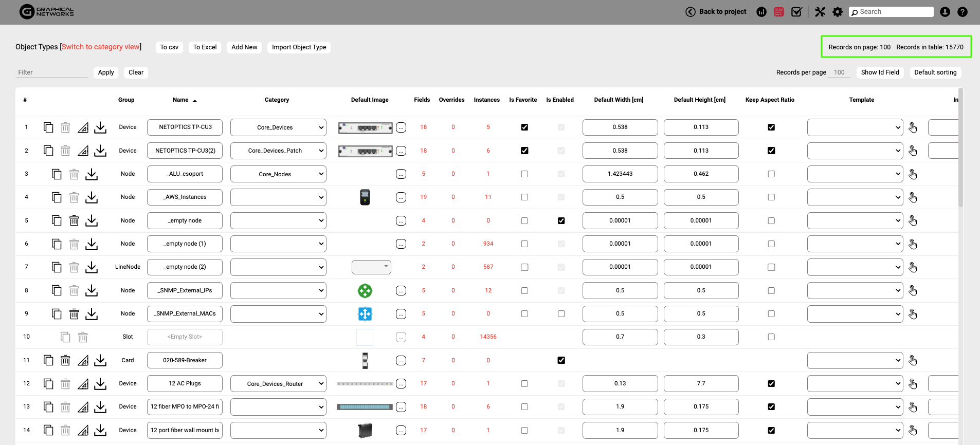Open the wrench and screwdriver tools icon
This screenshot has width=980, height=445.
click(x=820, y=12)
